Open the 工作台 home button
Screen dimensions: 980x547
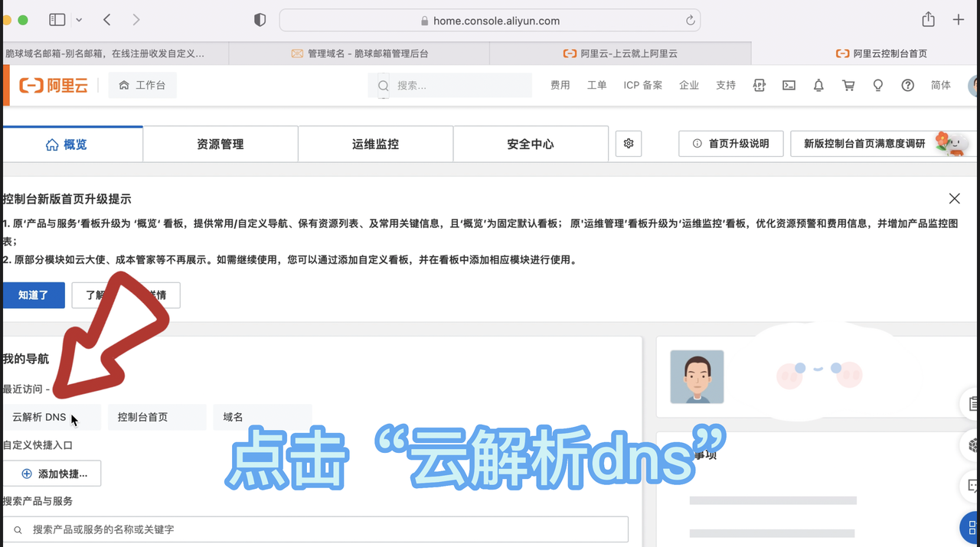click(x=142, y=85)
